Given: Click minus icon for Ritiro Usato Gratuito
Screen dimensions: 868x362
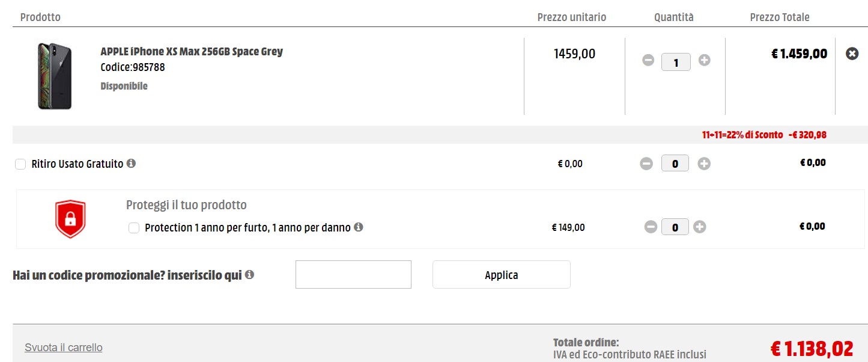Looking at the screenshot, I should coord(646,164).
